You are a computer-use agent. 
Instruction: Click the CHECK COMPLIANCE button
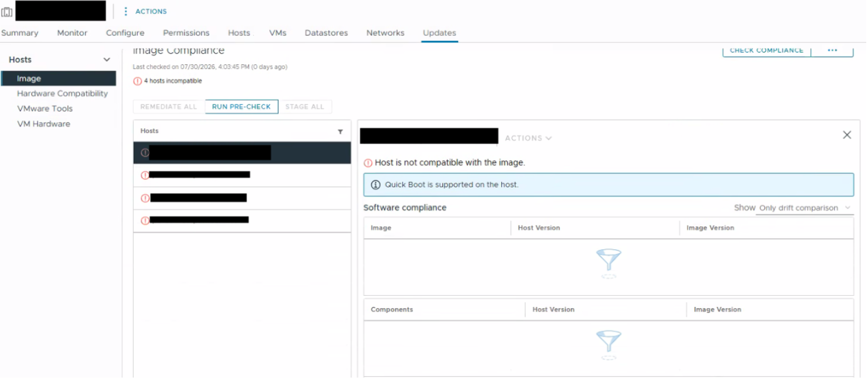pos(766,50)
